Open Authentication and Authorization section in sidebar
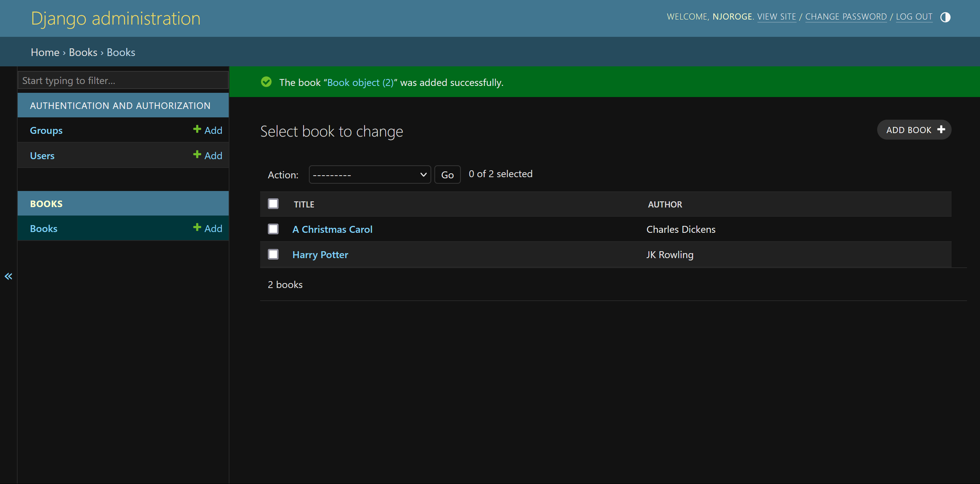 tap(120, 105)
